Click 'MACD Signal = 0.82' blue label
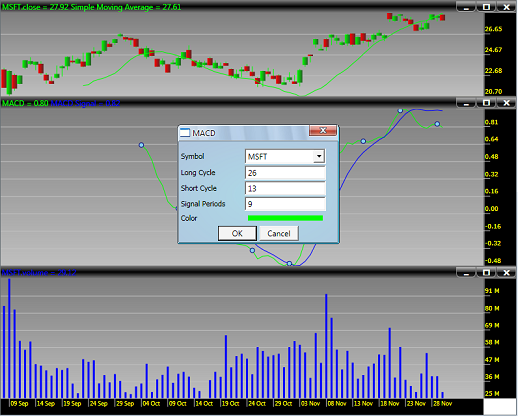Image resolution: width=518 pixels, height=416 pixels. click(86, 103)
